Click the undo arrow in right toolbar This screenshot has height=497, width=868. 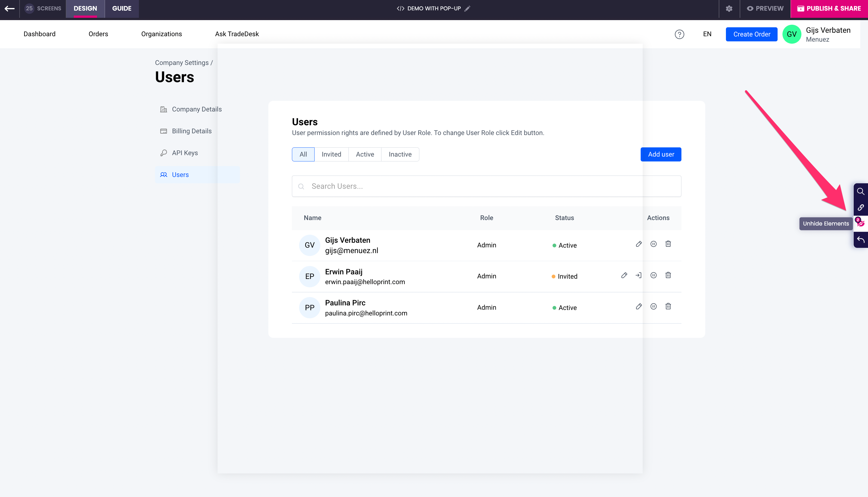[x=861, y=240]
